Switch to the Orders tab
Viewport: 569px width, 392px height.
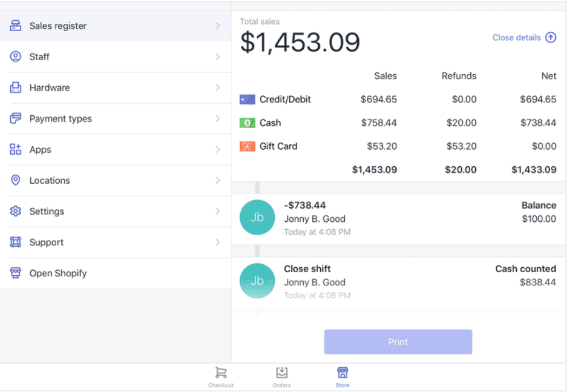click(x=282, y=376)
